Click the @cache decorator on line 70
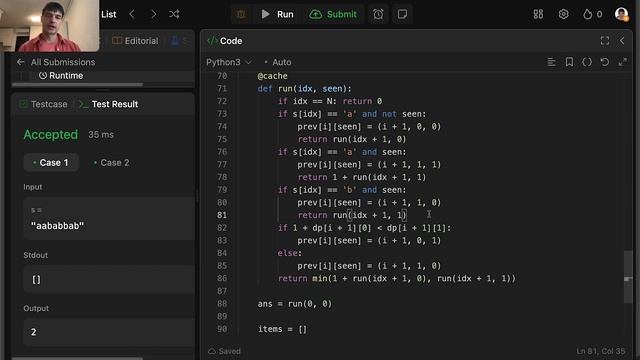The width and height of the screenshot is (640, 360). point(272,76)
